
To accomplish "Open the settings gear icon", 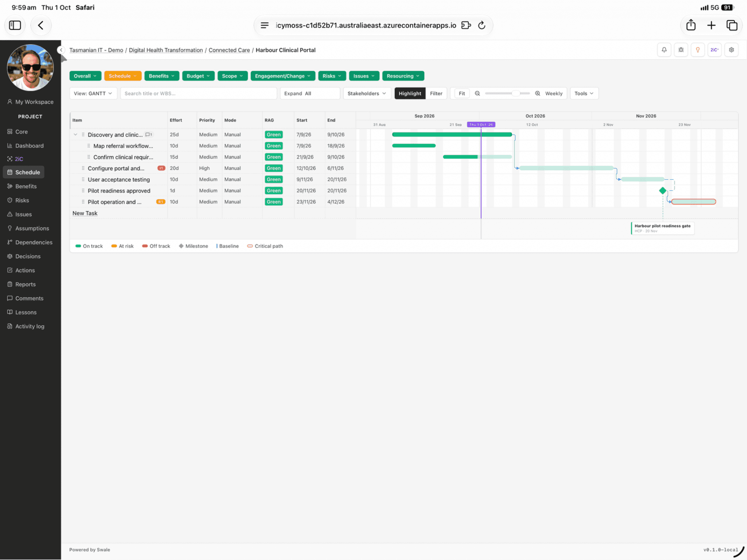I will pos(731,50).
